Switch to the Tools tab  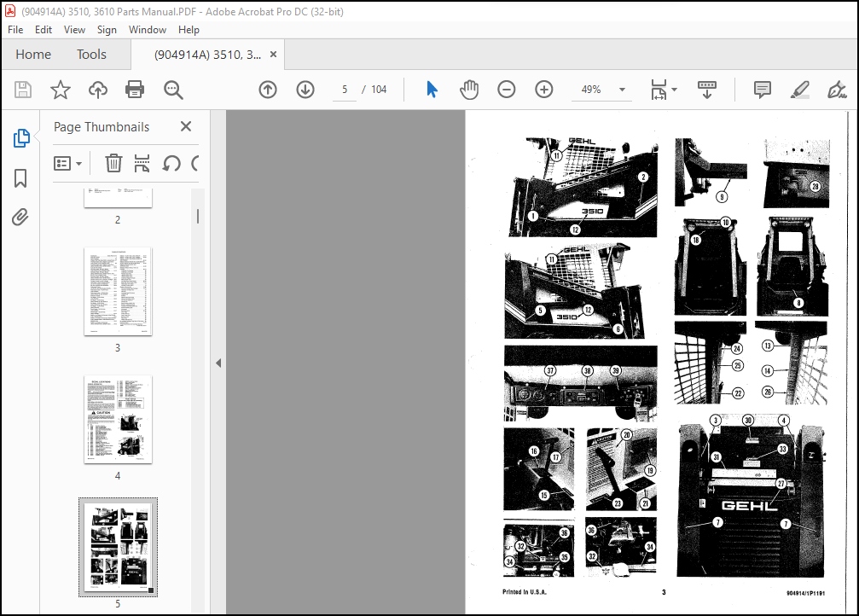91,55
